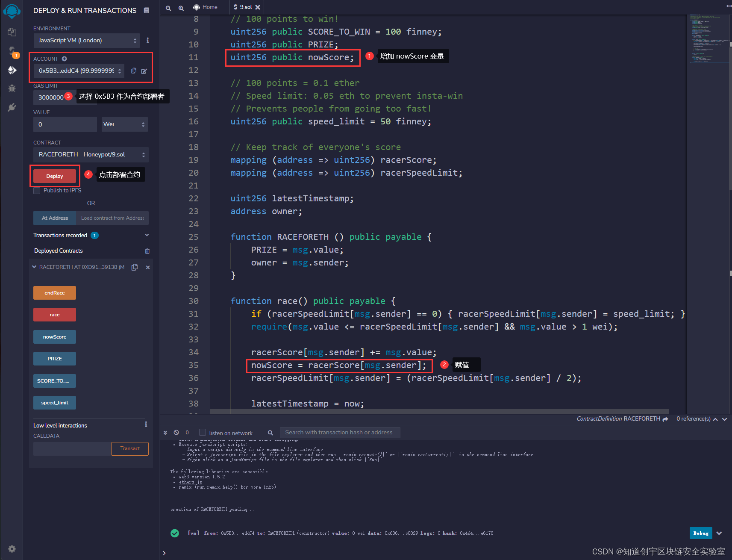Close the 9.sol editor tab
This screenshot has height=560, width=732.
258,7
